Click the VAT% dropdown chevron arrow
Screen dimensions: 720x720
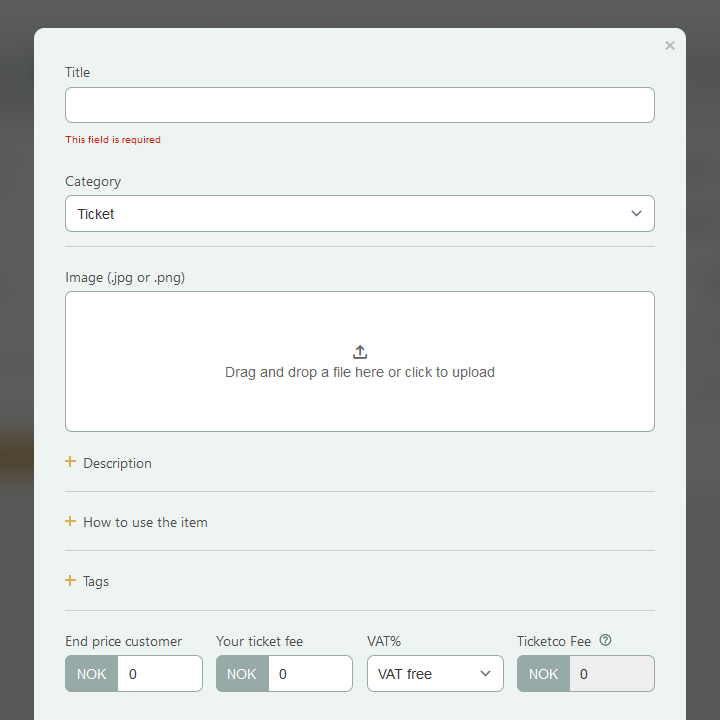click(485, 674)
